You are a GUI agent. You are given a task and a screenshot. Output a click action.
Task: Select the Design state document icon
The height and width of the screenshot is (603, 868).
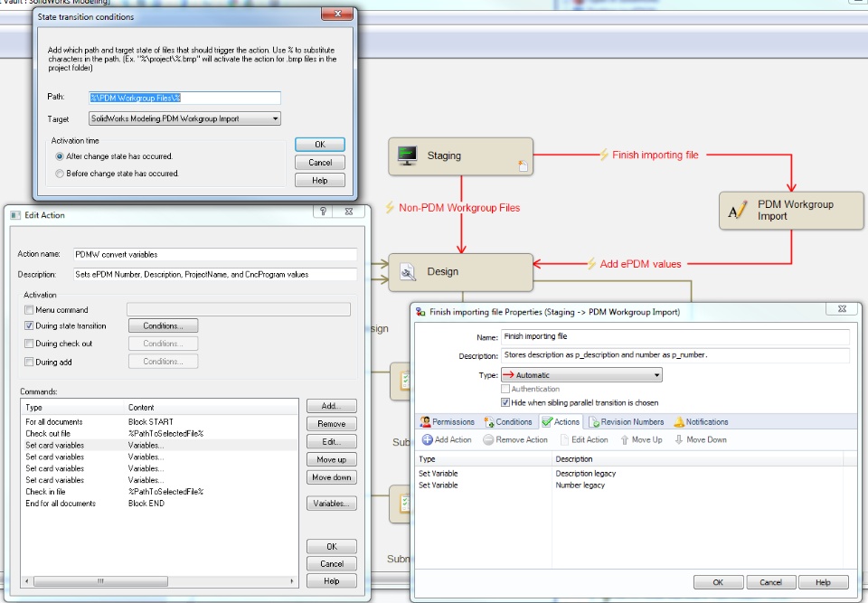point(408,271)
